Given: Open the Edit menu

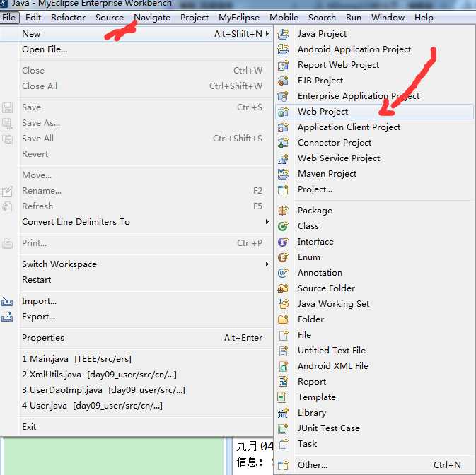Looking at the screenshot, I should (33, 18).
